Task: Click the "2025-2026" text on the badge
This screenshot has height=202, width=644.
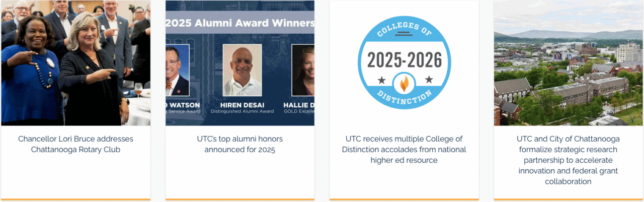Action: coord(404,60)
